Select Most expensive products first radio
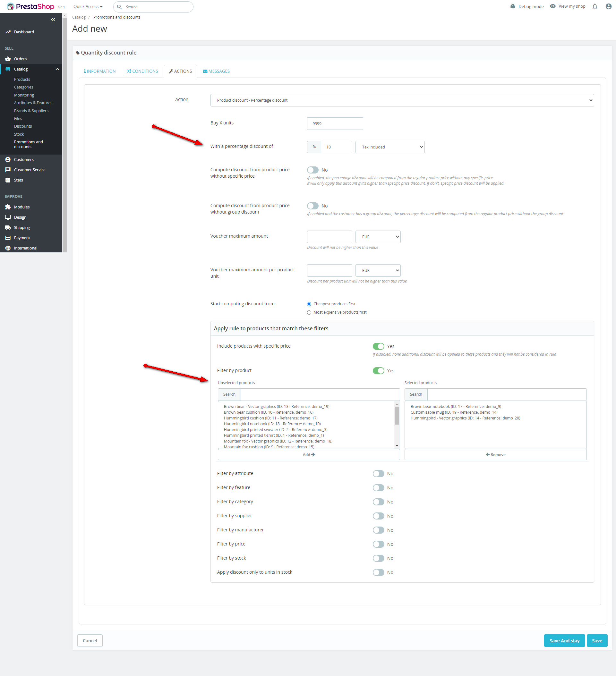The image size is (616, 676). pyautogui.click(x=309, y=312)
